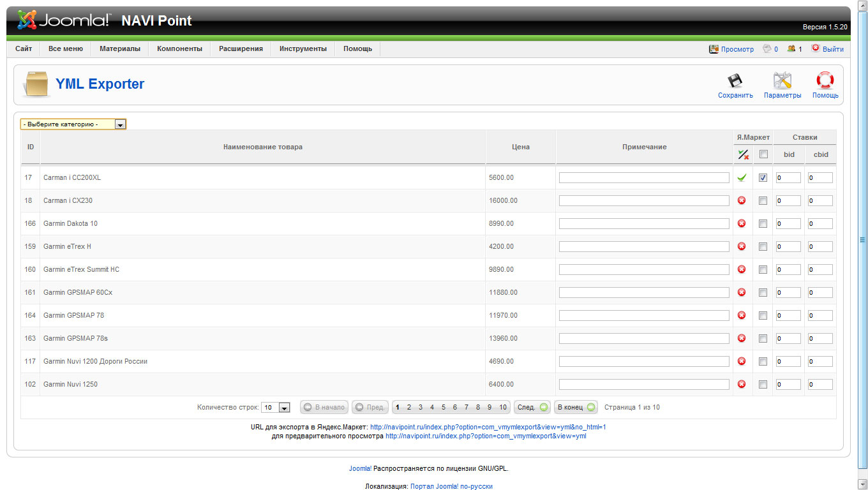Viewport: 868px width, 490px height.
Task: Click the Выйти logout link
Action: [x=833, y=49]
